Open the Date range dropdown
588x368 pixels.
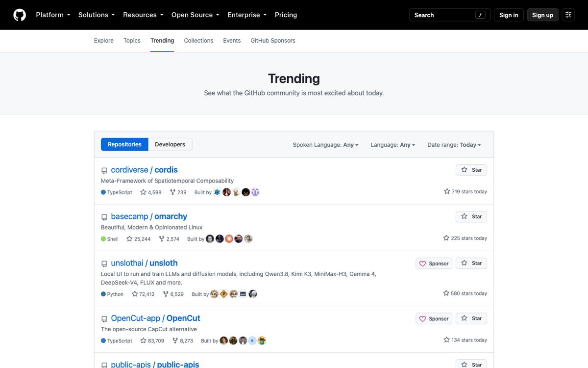pyautogui.click(x=454, y=145)
